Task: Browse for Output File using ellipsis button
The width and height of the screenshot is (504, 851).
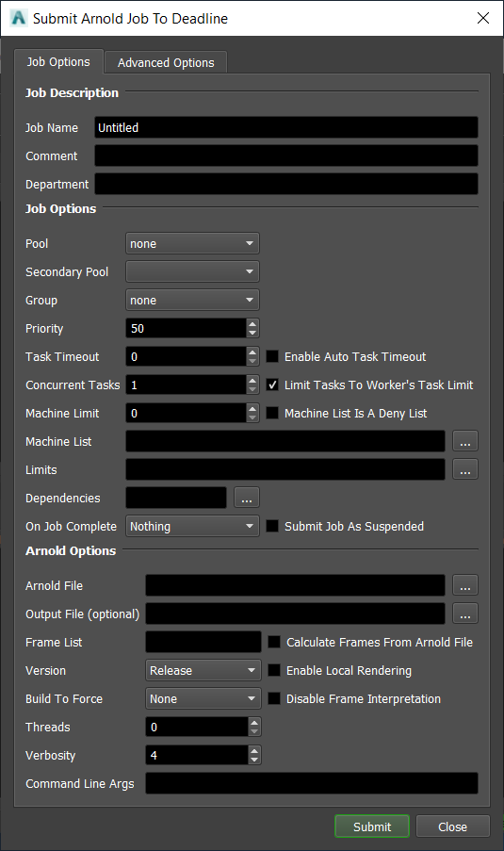Action: click(x=465, y=614)
